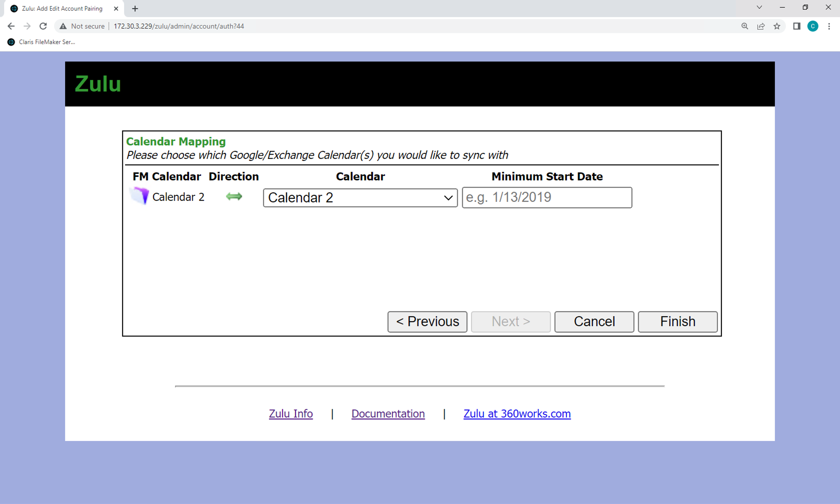The height and width of the screenshot is (504, 840).
Task: Visit Zulu at 360works.com
Action: point(517,414)
